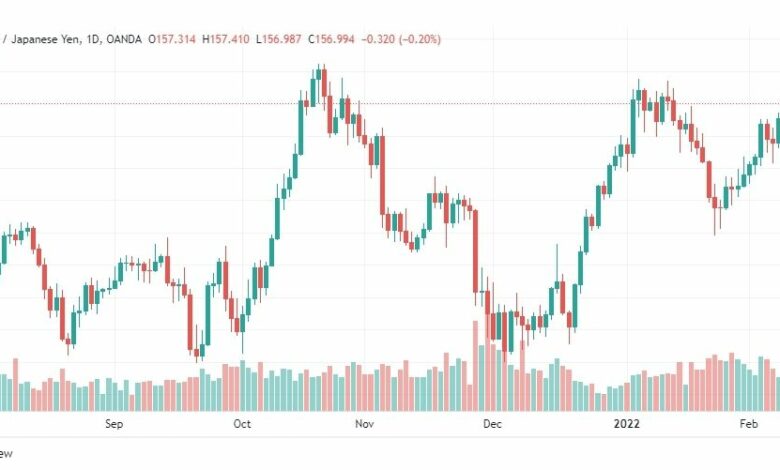Click the -0.320 (-0.20%) change value
This screenshot has width=780, height=470.
[x=401, y=39]
